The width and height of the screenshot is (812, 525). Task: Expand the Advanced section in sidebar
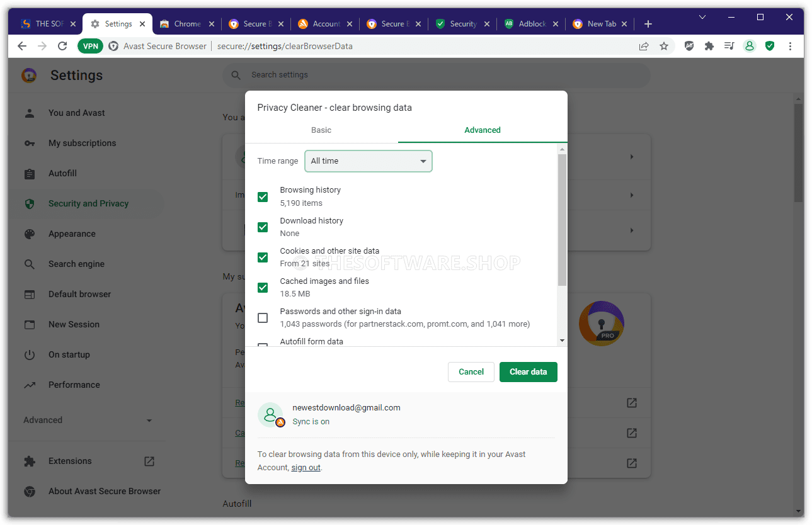(x=88, y=421)
